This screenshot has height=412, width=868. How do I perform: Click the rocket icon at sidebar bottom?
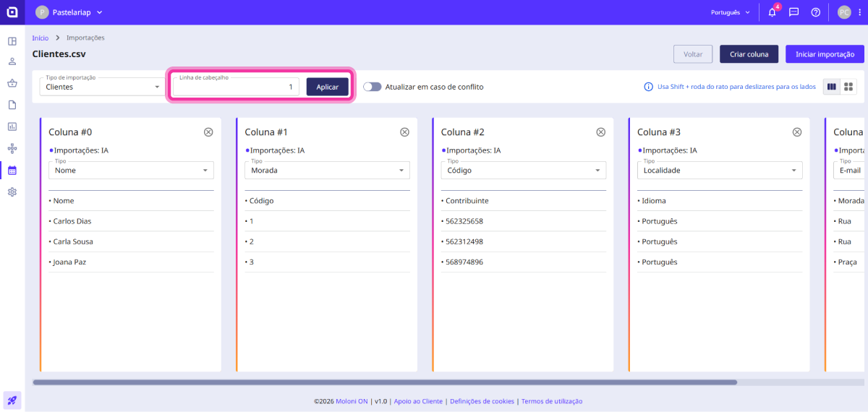[12, 400]
